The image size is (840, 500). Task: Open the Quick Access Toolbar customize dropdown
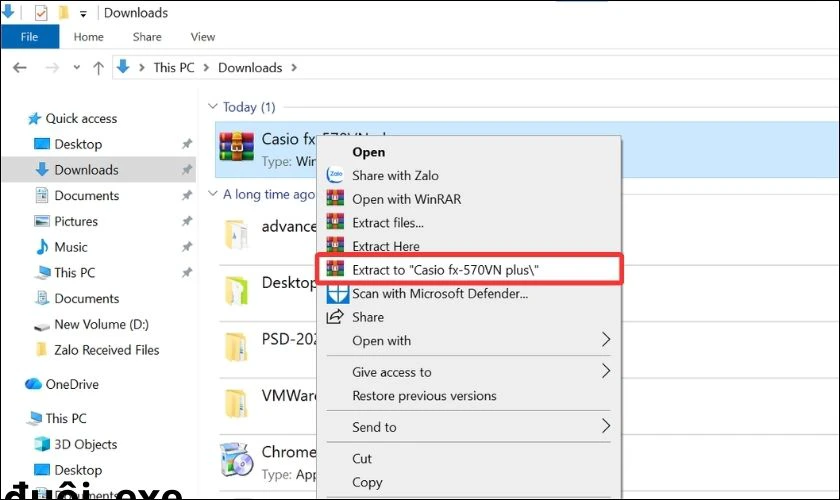coord(83,14)
